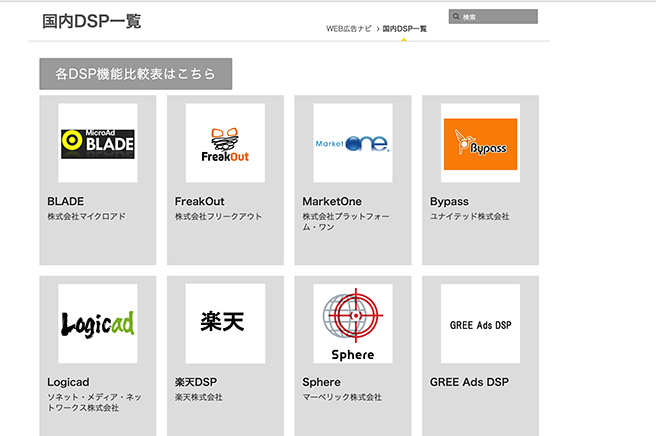Open the GREE Ads DSP title link
The width and height of the screenshot is (656, 436).
click(469, 382)
